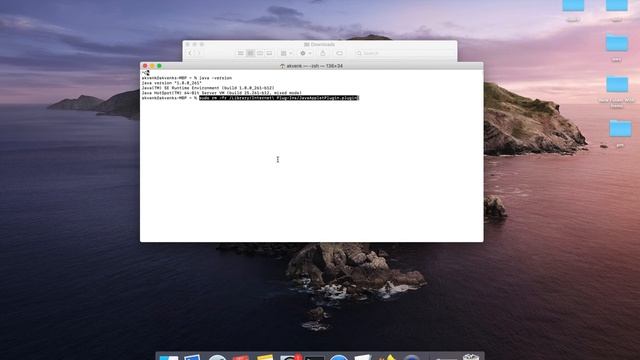Screen dimensions: 640x360
Task: Open the Trash in the Dock
Action: coord(471,357)
